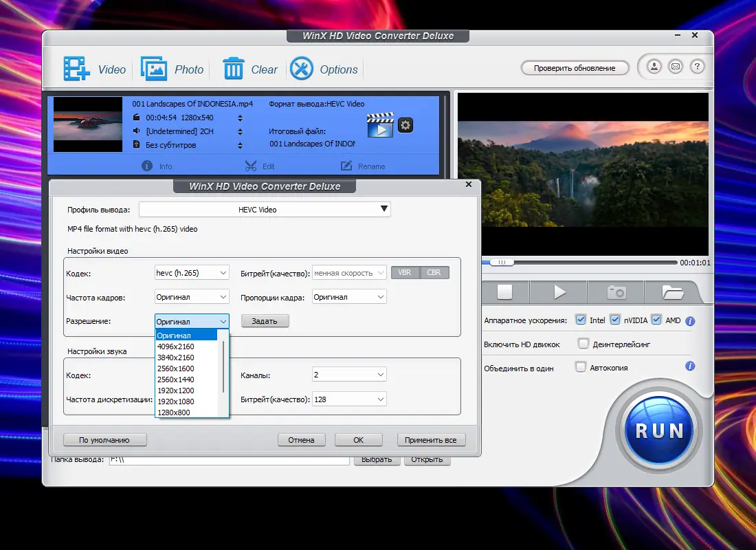Click the Применить все button
Screen dimensions: 756x550
[x=431, y=440]
